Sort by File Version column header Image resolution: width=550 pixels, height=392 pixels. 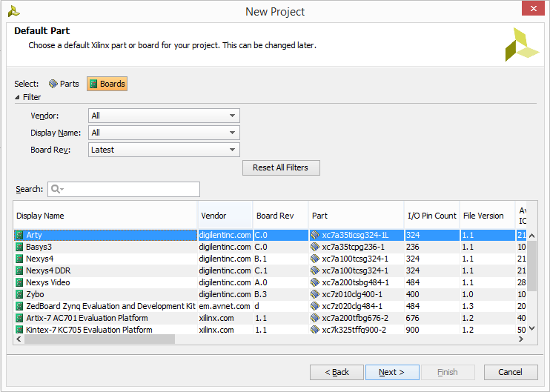pos(488,216)
